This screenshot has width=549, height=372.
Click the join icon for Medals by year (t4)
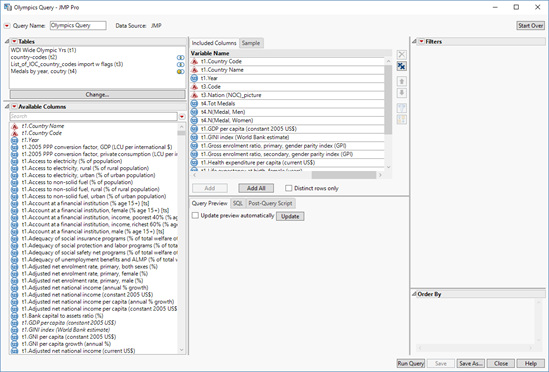tap(180, 71)
